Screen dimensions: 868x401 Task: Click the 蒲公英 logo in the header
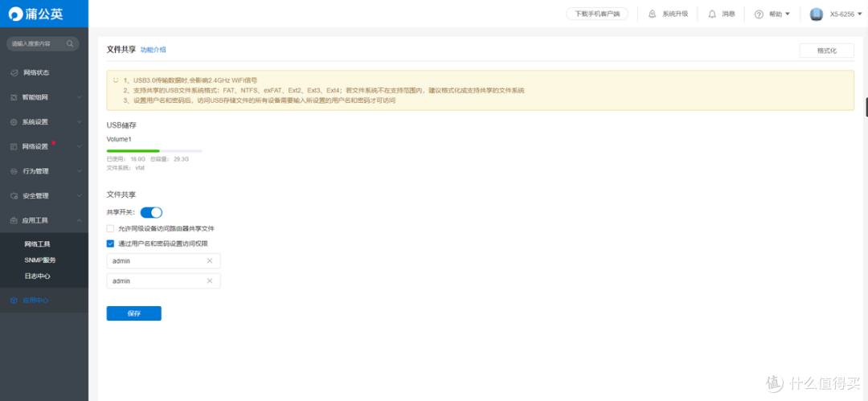pos(36,14)
